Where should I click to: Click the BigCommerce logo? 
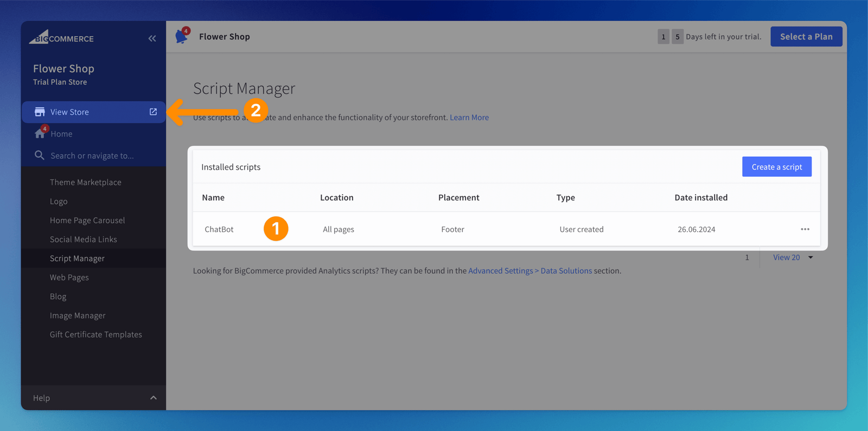click(61, 37)
